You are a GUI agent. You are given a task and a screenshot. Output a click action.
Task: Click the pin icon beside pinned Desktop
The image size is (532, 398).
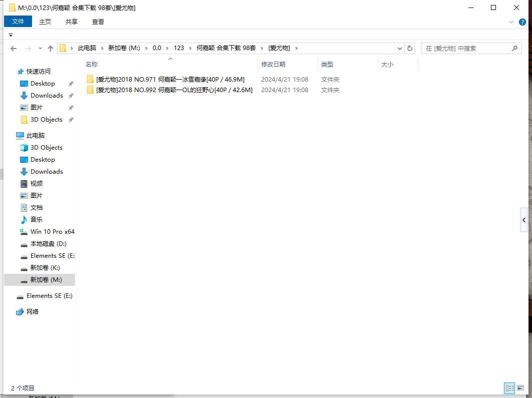pyautogui.click(x=71, y=84)
